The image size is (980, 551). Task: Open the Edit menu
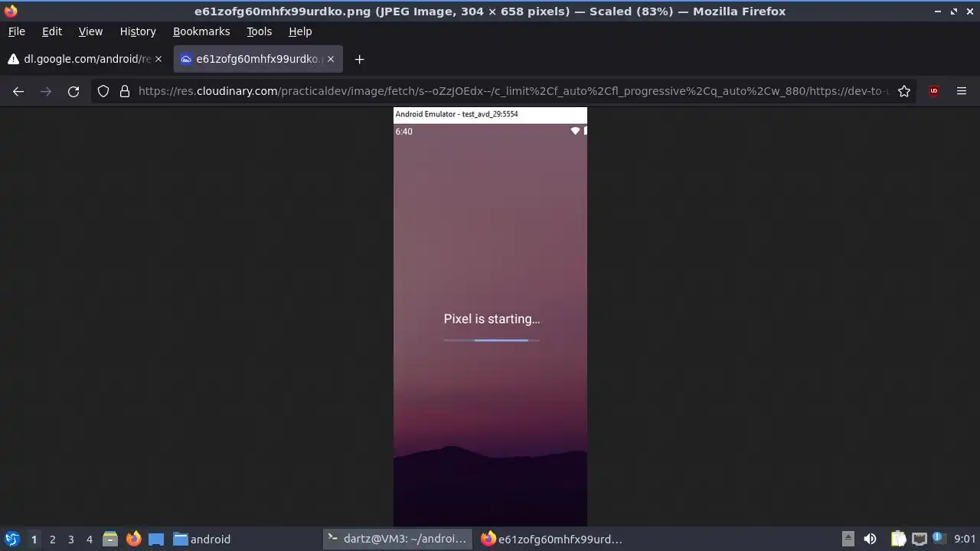coord(52,31)
